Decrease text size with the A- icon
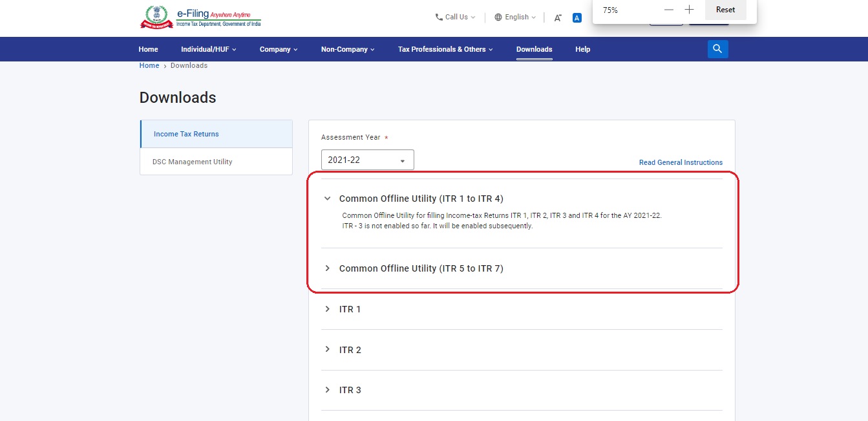868x421 pixels. tap(558, 17)
